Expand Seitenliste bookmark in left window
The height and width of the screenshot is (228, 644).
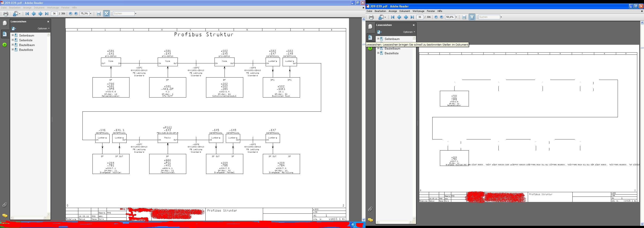click(x=13, y=40)
